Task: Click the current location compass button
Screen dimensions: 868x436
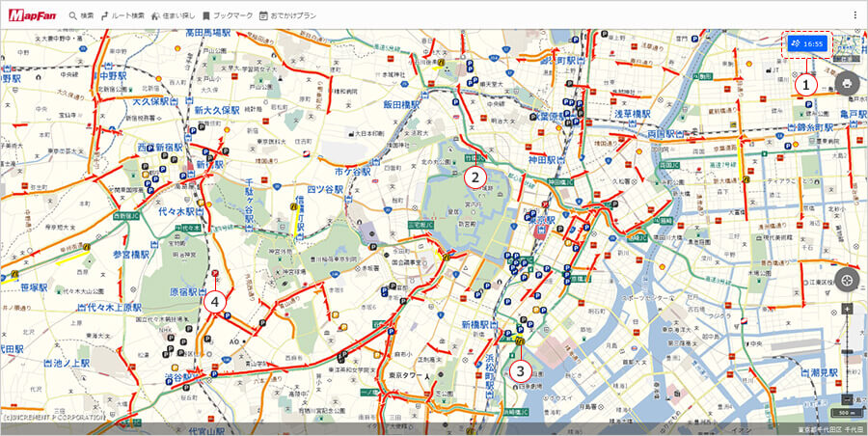Action: [847, 279]
